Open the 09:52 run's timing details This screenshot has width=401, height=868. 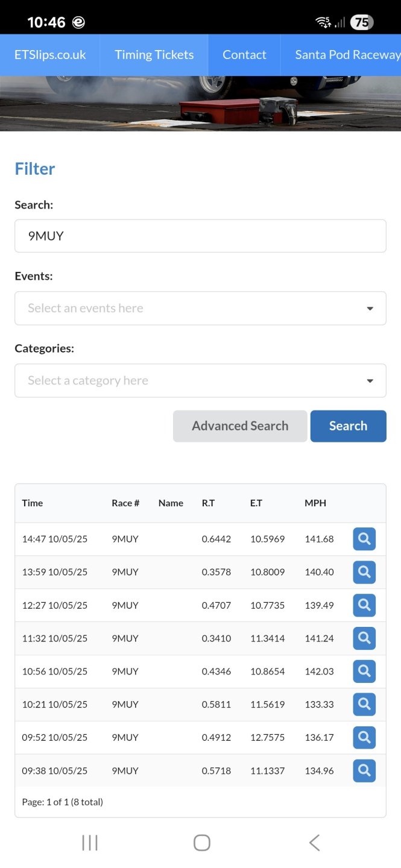pos(364,737)
